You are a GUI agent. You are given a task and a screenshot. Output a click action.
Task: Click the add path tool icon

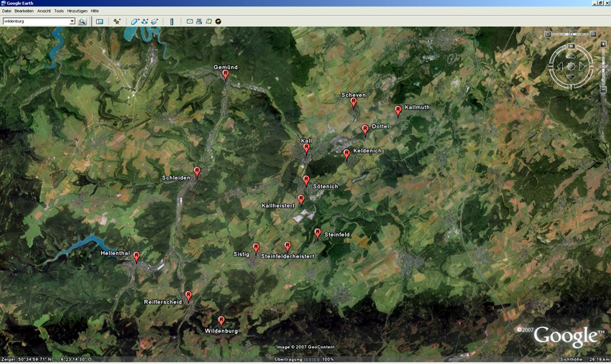[144, 22]
